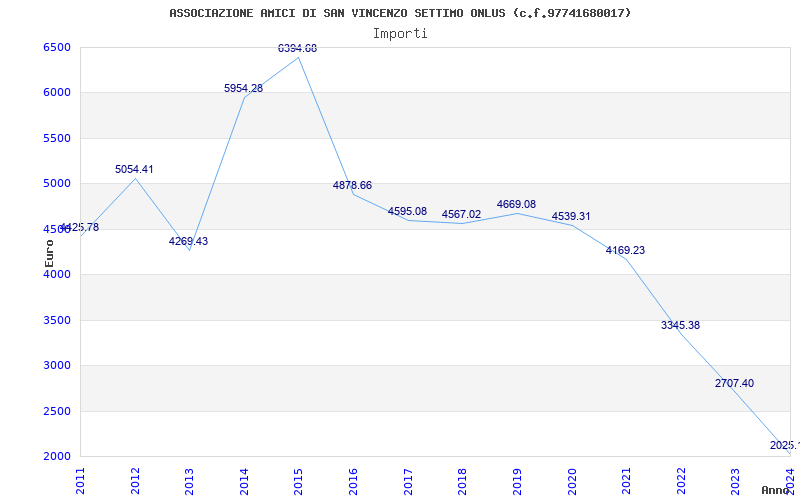Select the 4595.08 data label
This screenshot has height=500, width=800.
pyautogui.click(x=407, y=211)
